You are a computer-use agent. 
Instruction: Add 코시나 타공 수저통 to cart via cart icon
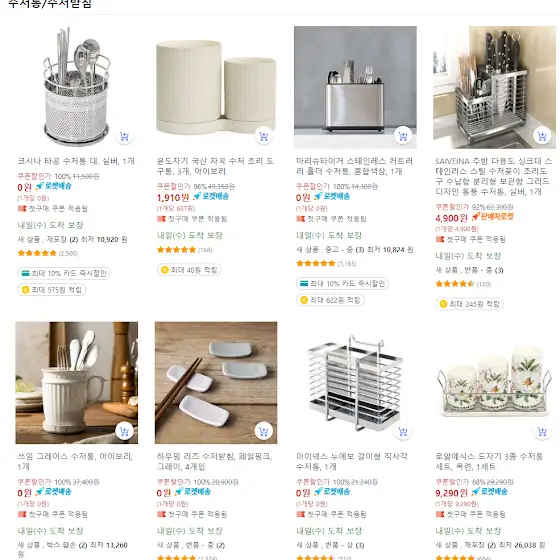click(124, 136)
